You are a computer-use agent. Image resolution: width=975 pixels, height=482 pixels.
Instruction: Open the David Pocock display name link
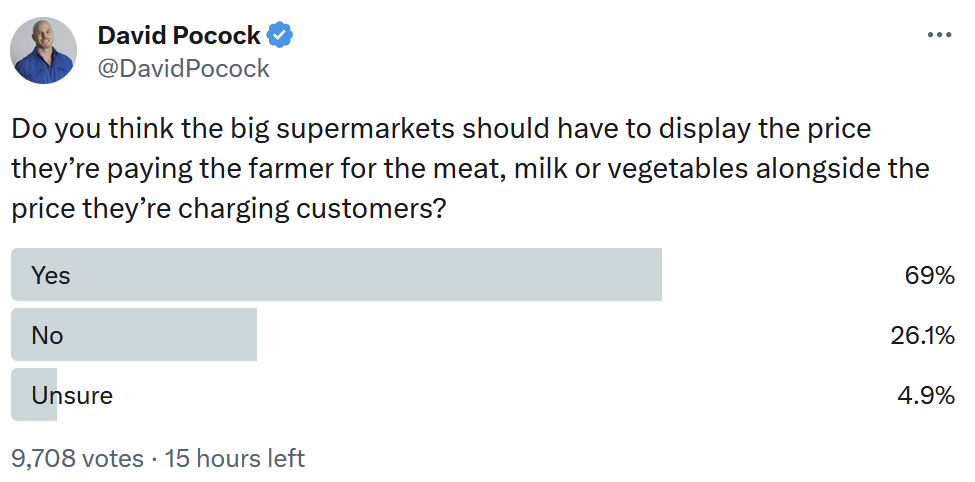pyautogui.click(x=179, y=36)
